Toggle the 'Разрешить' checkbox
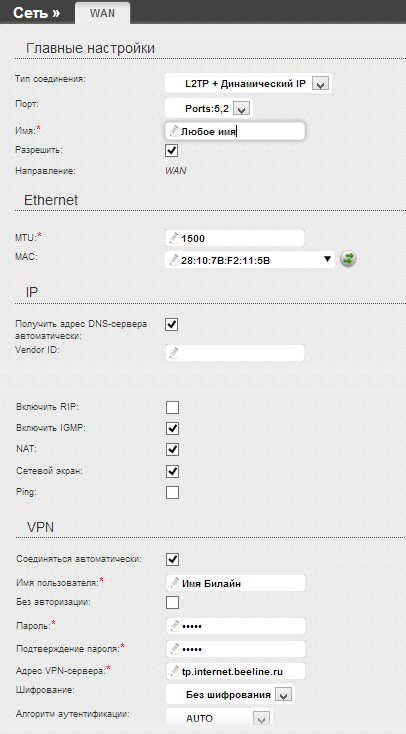This screenshot has height=734, width=406. (172, 151)
